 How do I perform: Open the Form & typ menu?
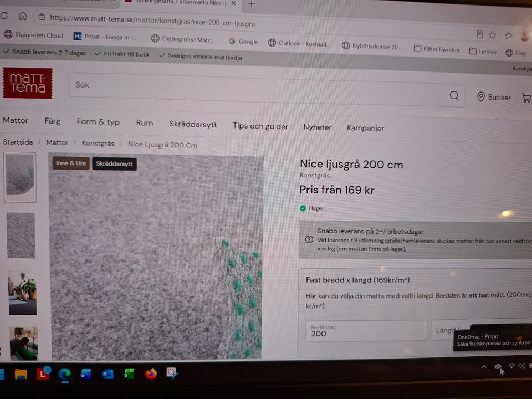[x=98, y=122]
